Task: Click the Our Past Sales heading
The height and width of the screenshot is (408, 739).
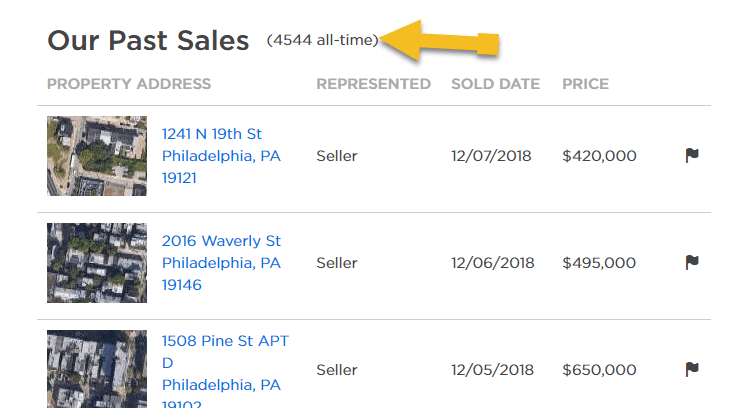Action: point(148,41)
